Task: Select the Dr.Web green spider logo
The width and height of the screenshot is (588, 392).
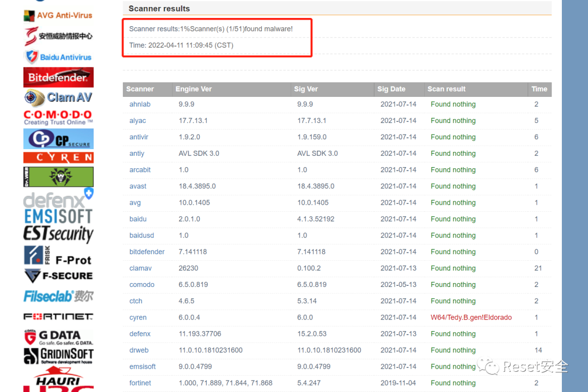Action: click(58, 177)
